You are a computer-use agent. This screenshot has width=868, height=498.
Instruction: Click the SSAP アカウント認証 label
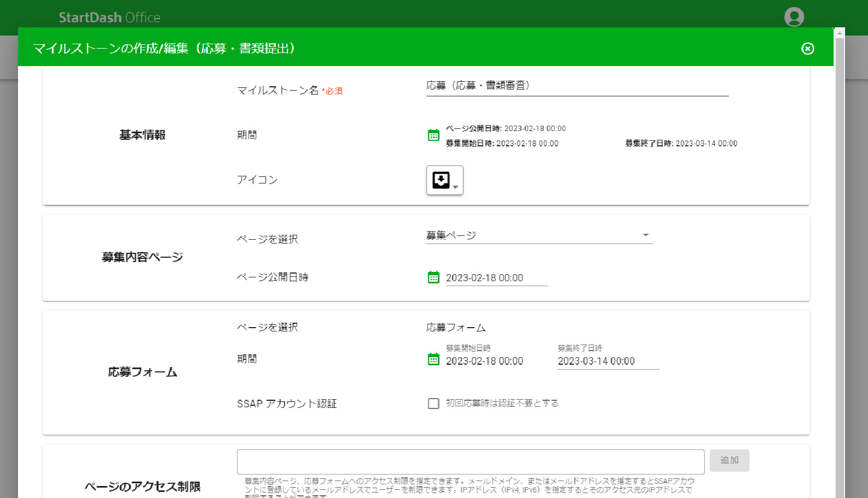[x=287, y=404]
